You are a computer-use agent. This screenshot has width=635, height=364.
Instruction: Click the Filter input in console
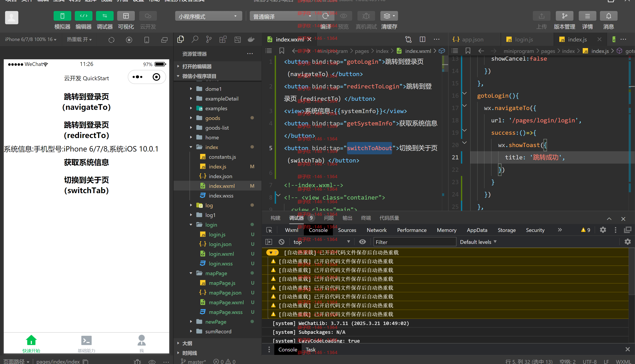coord(415,242)
